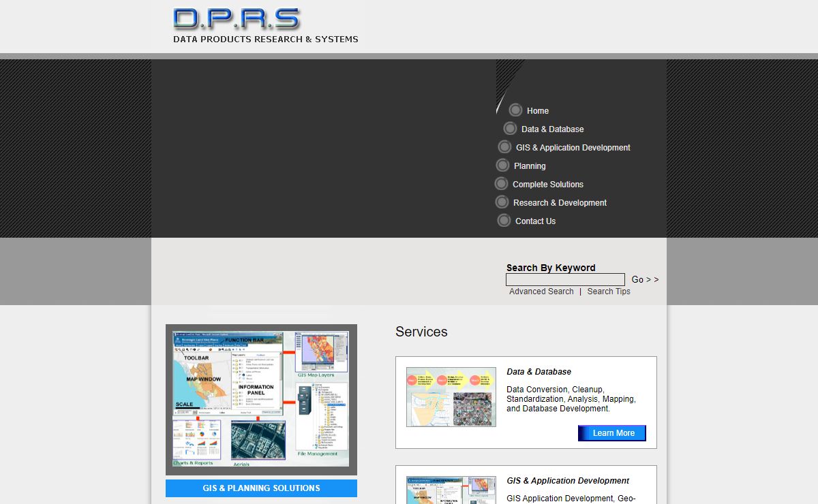Open the Planning navigation item

[530, 166]
